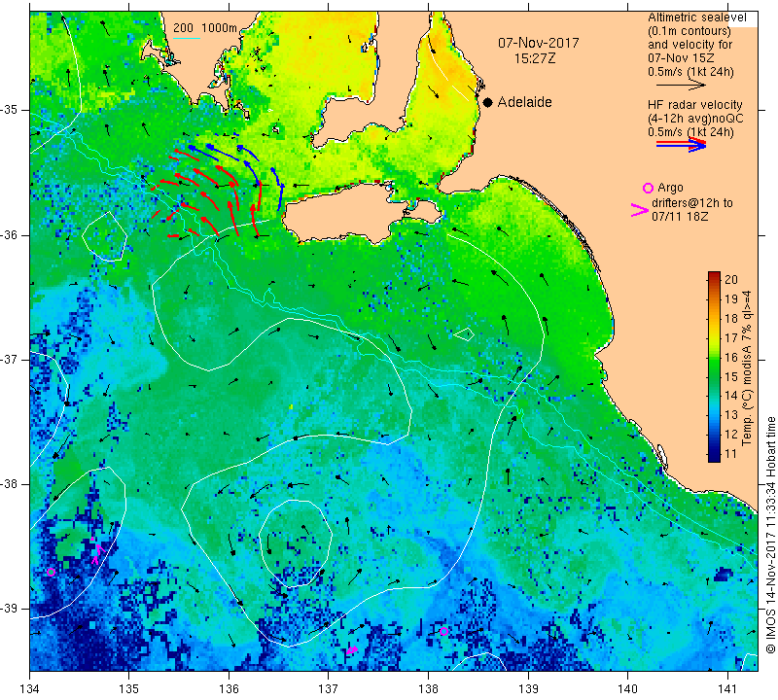
Task: Click the black altimetric velocity legend arrow
Action: point(681,86)
